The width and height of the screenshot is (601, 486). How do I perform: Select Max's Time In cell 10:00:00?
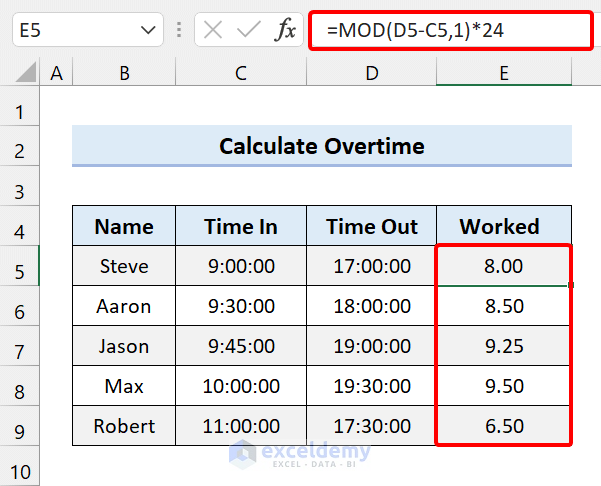(241, 386)
